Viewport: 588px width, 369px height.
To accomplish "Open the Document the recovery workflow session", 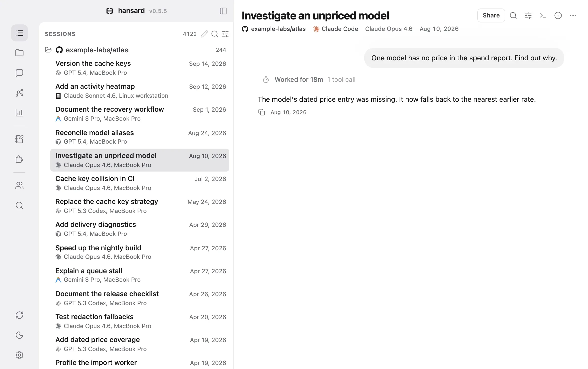I will coord(140,114).
